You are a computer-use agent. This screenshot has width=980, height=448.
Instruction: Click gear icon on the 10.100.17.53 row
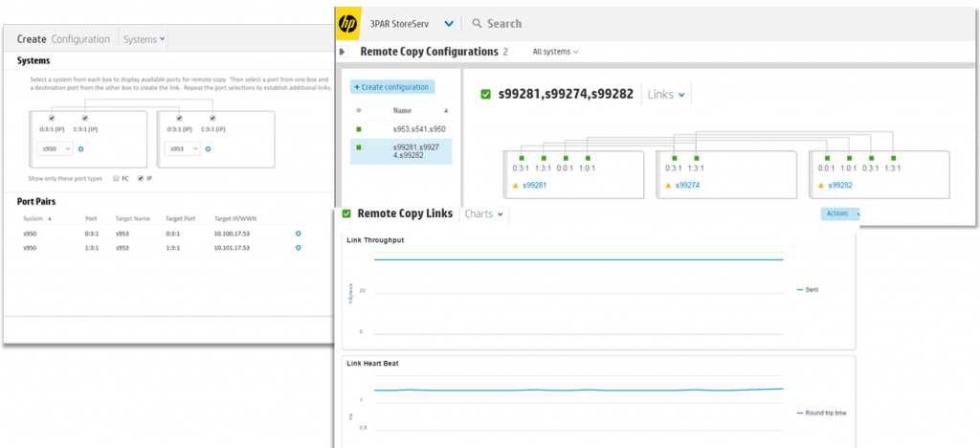click(299, 233)
